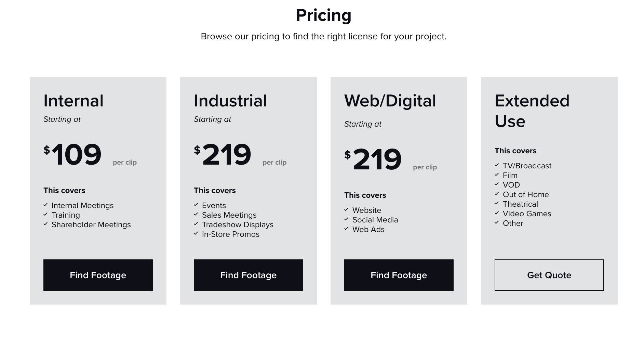The image size is (644, 347).
Task: Select the checkmark by Theatrical
Action: [x=497, y=204]
